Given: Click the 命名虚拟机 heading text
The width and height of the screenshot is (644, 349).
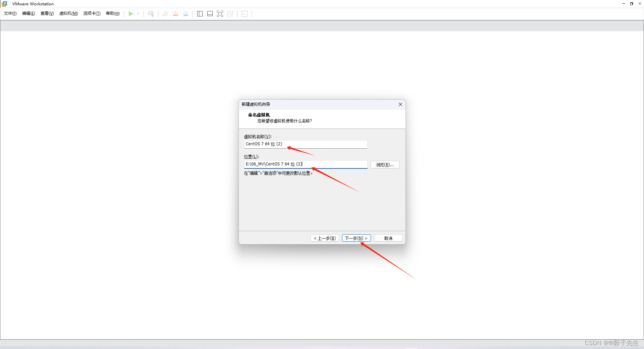Looking at the screenshot, I should pyautogui.click(x=259, y=115).
